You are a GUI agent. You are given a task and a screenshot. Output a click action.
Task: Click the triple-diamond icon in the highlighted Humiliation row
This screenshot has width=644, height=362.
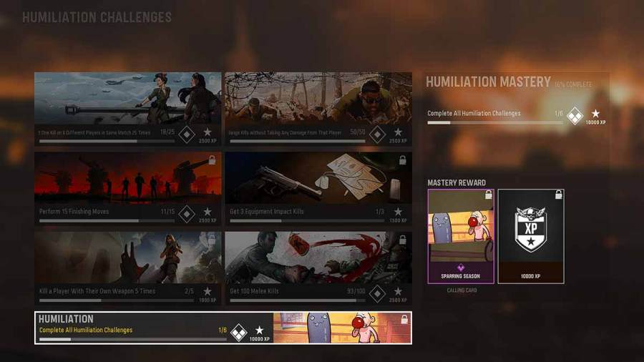coord(239,332)
